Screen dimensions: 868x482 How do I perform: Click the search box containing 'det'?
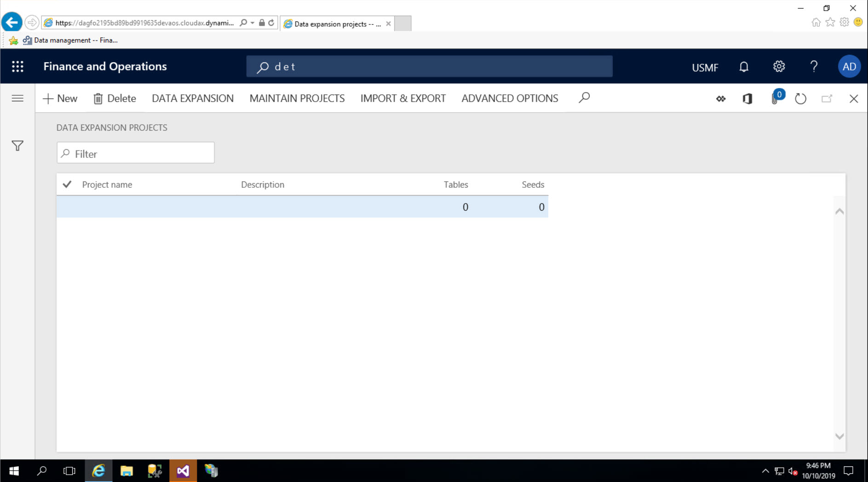tap(429, 66)
